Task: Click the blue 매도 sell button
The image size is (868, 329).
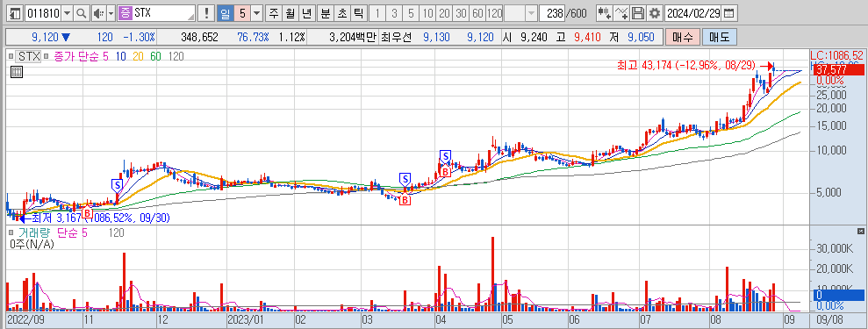Action: pyautogui.click(x=719, y=38)
